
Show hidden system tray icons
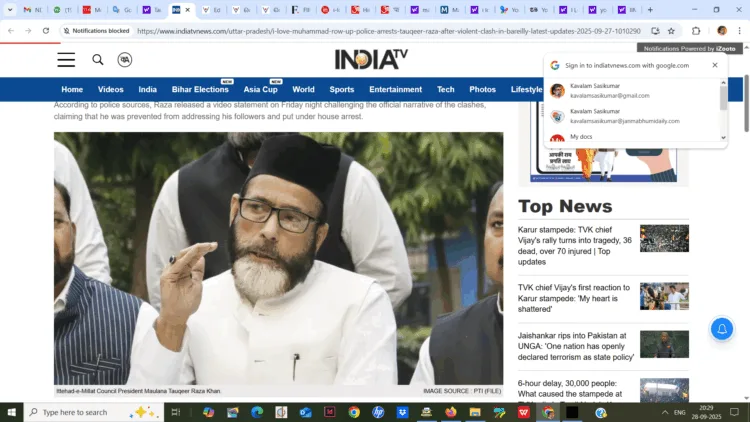665,412
